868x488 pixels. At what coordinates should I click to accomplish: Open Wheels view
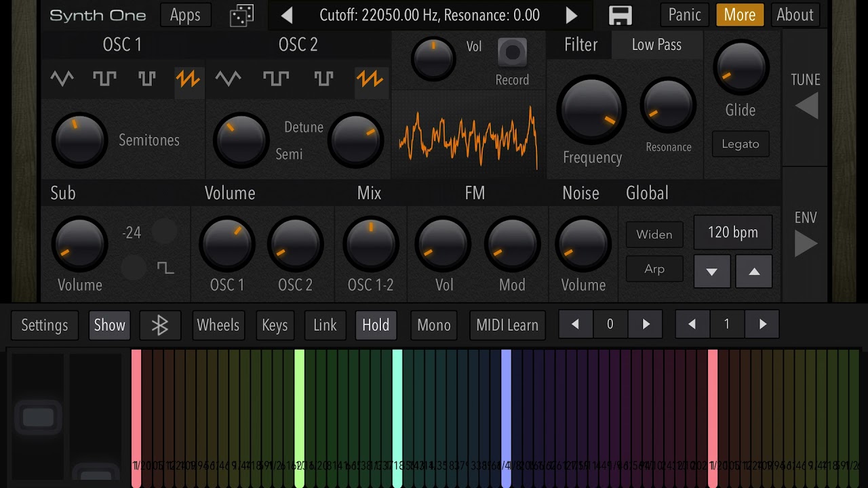(218, 325)
